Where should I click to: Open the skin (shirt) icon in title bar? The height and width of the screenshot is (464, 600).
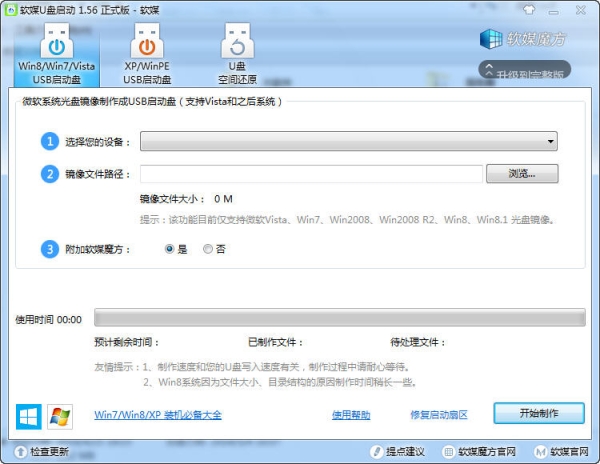tap(529, 10)
